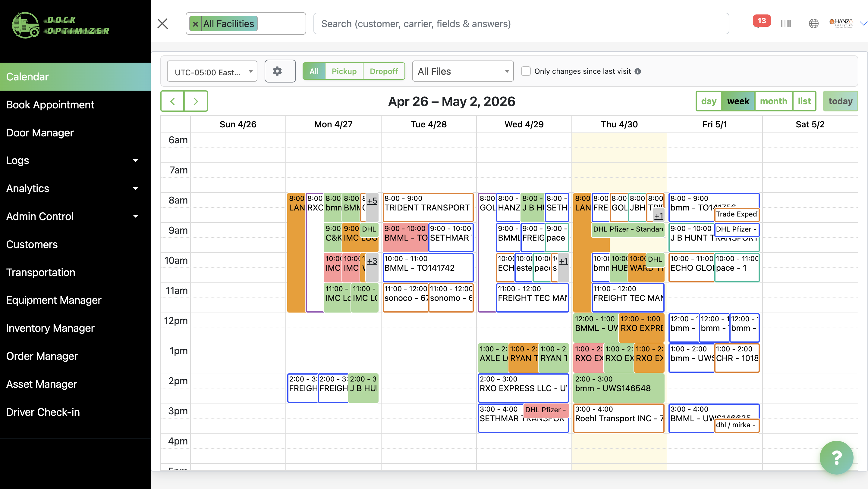
Task: Open Inventory Manager page
Action: pos(75,328)
